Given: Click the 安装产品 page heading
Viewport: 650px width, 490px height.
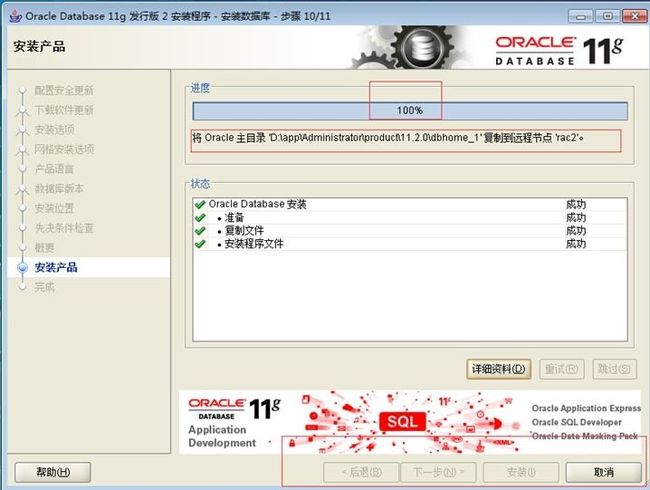Looking at the screenshot, I should pos(39,46).
